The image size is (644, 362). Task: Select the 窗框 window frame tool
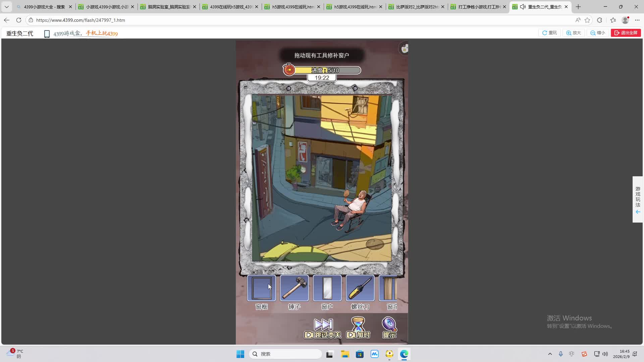(x=261, y=289)
